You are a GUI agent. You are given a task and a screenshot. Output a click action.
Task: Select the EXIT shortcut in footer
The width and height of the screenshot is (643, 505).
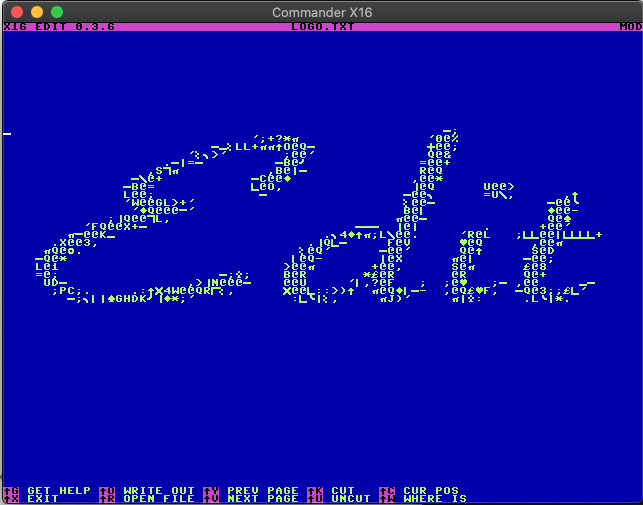pos(43,499)
